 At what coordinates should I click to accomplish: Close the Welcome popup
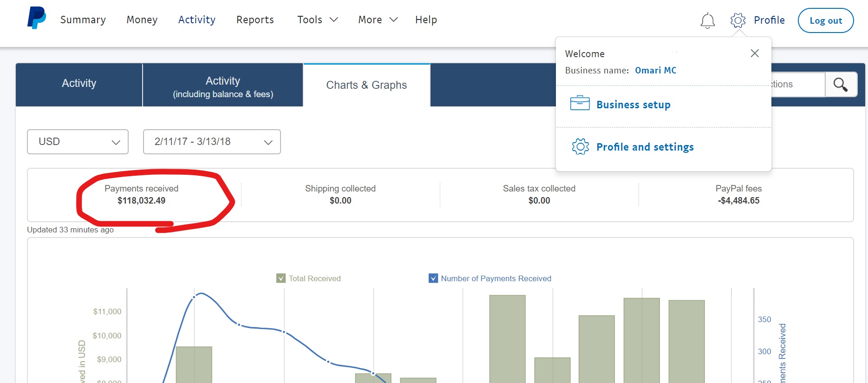(x=755, y=53)
